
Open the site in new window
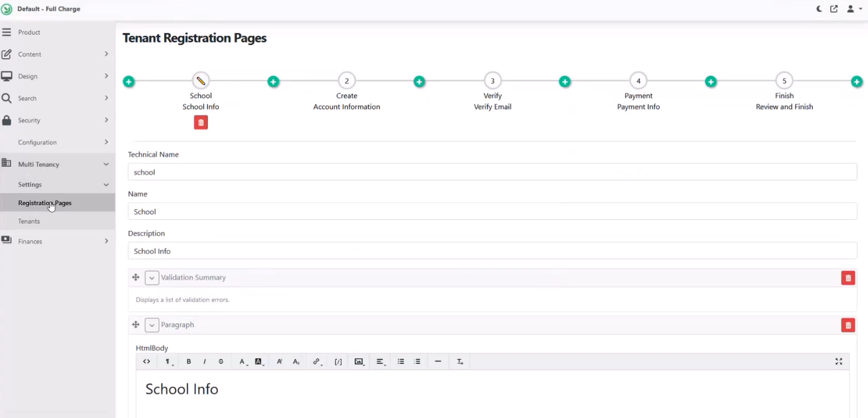(834, 9)
